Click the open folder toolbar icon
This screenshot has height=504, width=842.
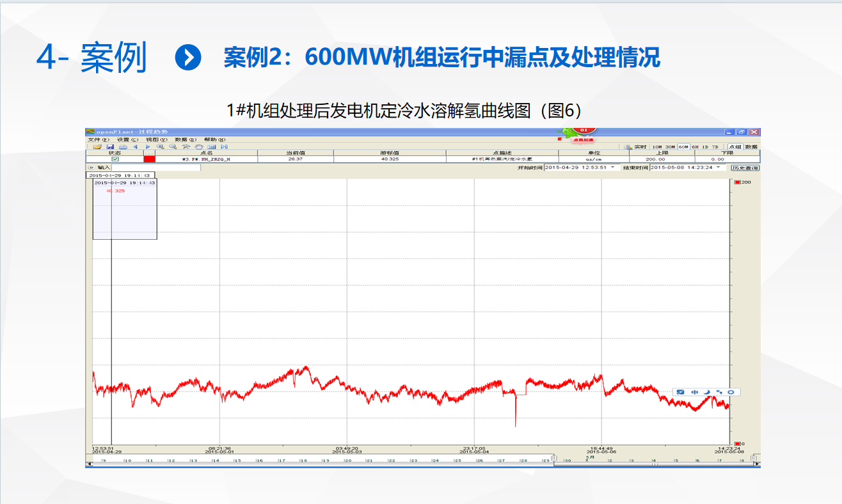coord(97,146)
